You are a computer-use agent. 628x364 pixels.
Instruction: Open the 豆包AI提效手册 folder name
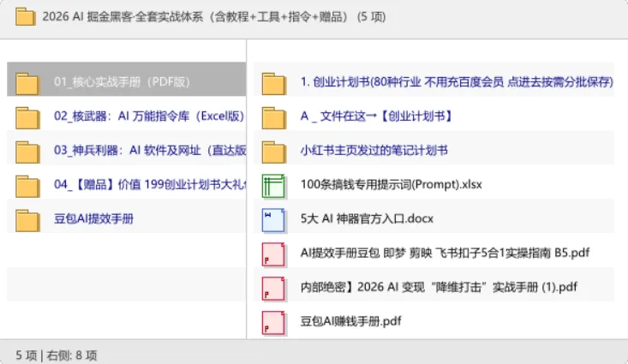(93, 218)
